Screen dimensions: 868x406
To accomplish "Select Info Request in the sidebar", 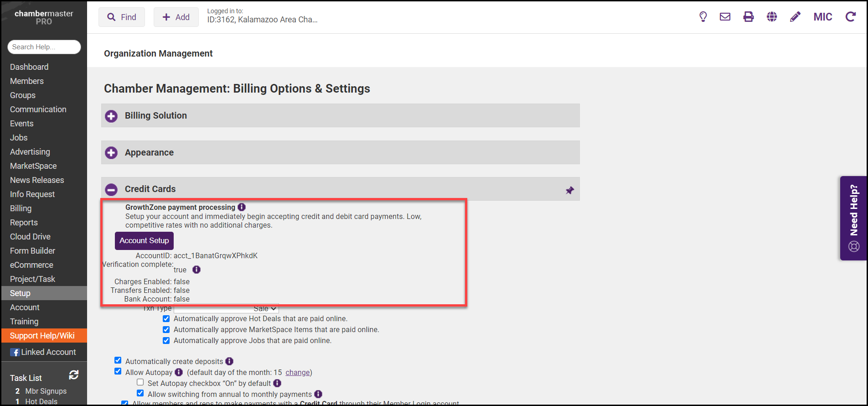I will pos(32,194).
